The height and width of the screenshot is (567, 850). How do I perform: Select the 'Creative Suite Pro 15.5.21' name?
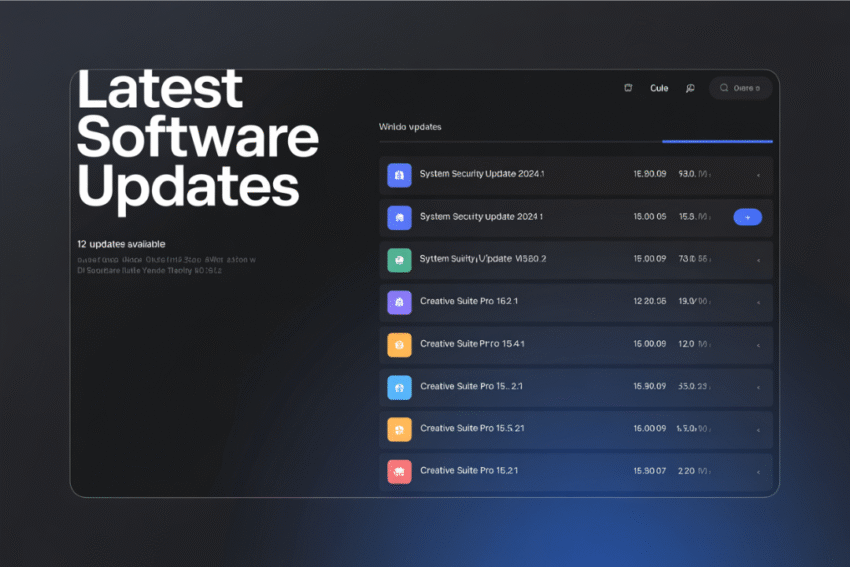point(472,428)
